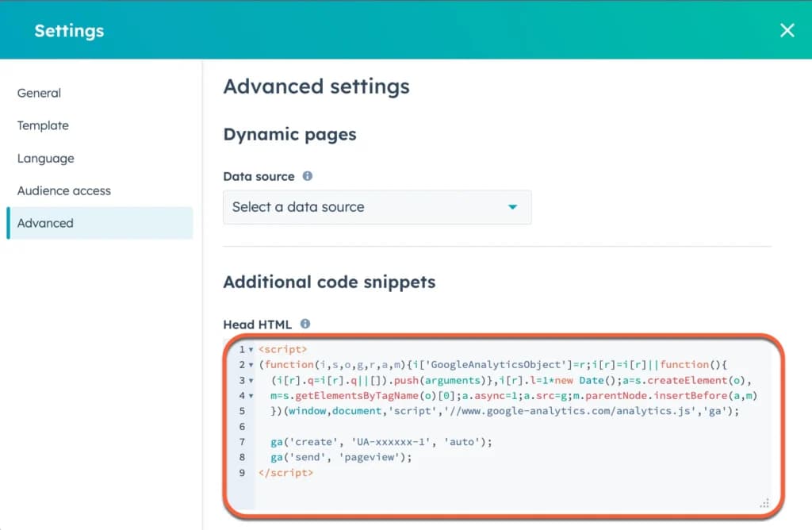Click the Head HTML info icon

305,324
